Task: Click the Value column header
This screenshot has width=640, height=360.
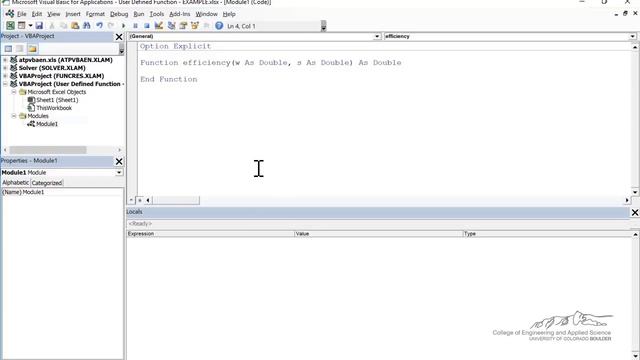Action: (379, 234)
